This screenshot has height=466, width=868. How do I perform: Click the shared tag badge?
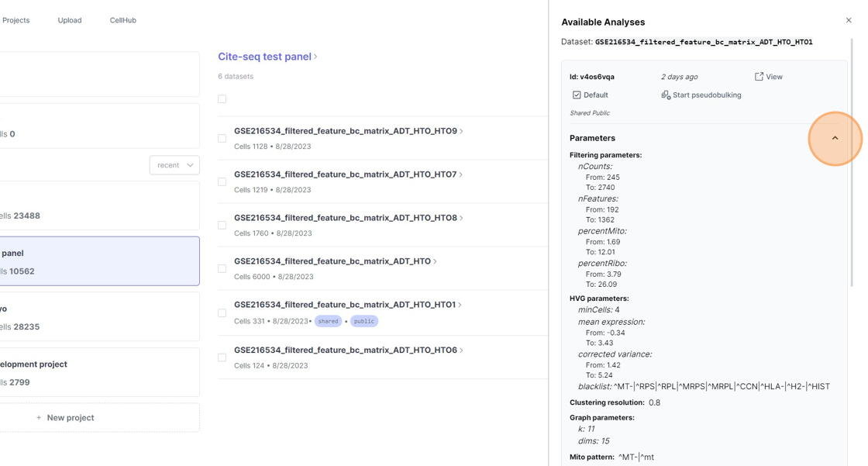(x=328, y=321)
